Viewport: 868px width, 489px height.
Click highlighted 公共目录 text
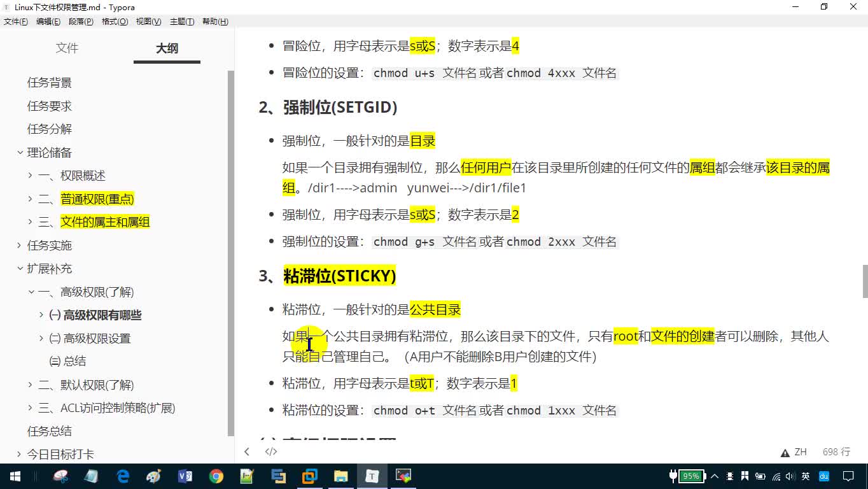[x=435, y=310]
